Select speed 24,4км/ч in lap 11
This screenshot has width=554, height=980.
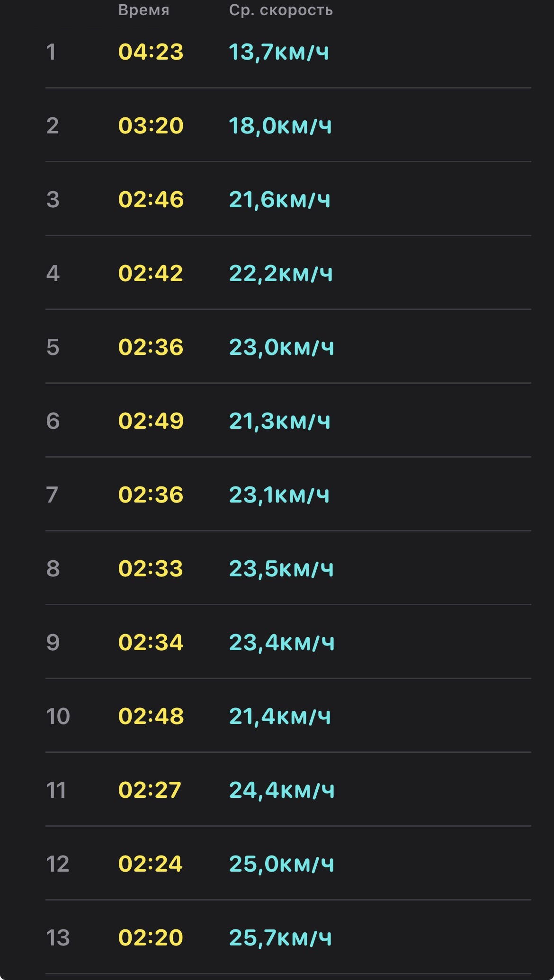[x=282, y=790]
